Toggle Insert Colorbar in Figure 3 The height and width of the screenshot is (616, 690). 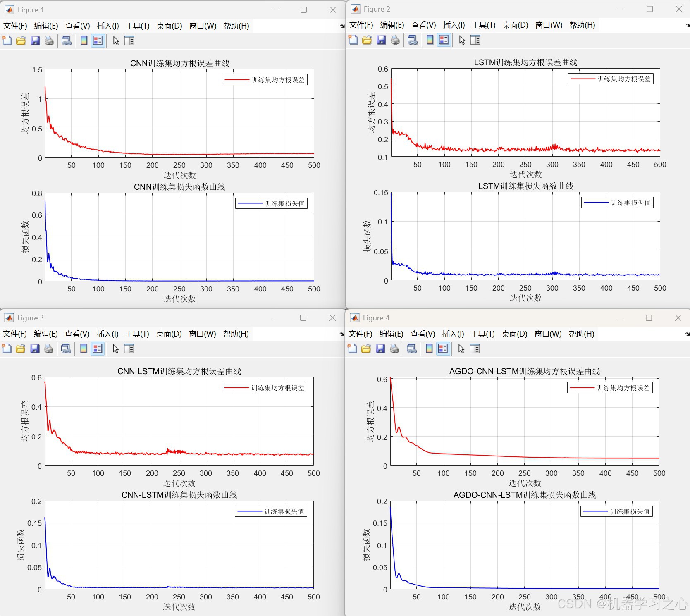pos(84,349)
